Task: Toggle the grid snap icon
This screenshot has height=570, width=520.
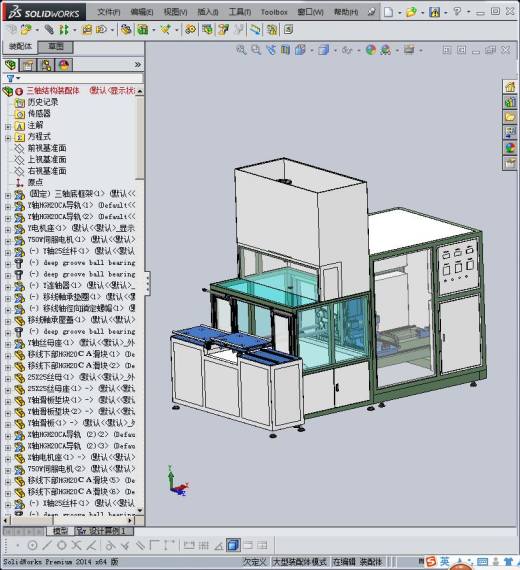Action: [204, 545]
